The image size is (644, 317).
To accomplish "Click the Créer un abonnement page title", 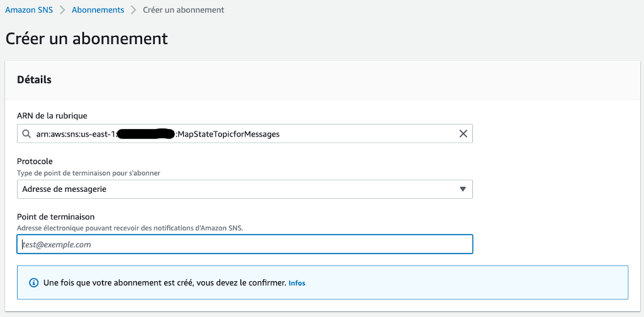I will 87,38.
